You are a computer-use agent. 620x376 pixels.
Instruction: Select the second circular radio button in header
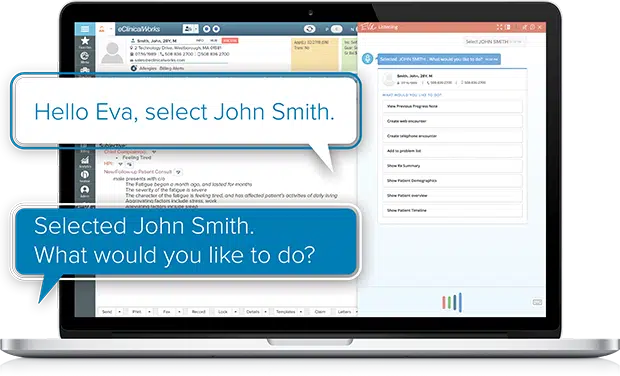pos(216,29)
